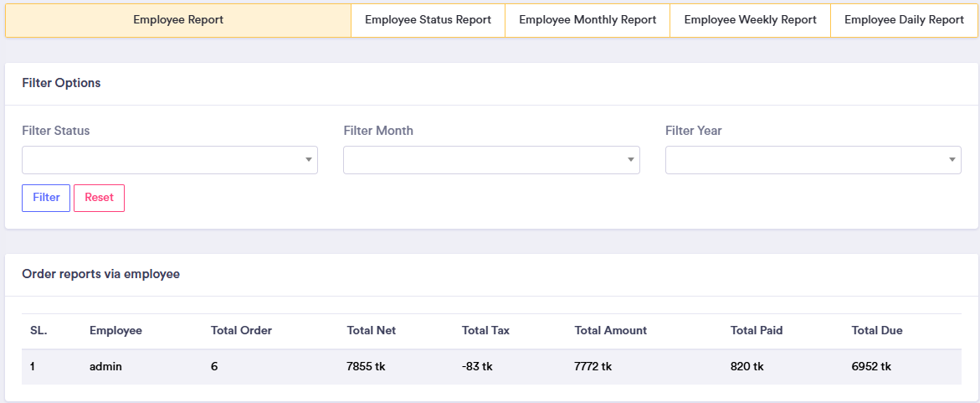Image resolution: width=980 pixels, height=403 pixels.
Task: Click the Total Paid column header
Action: click(x=757, y=331)
